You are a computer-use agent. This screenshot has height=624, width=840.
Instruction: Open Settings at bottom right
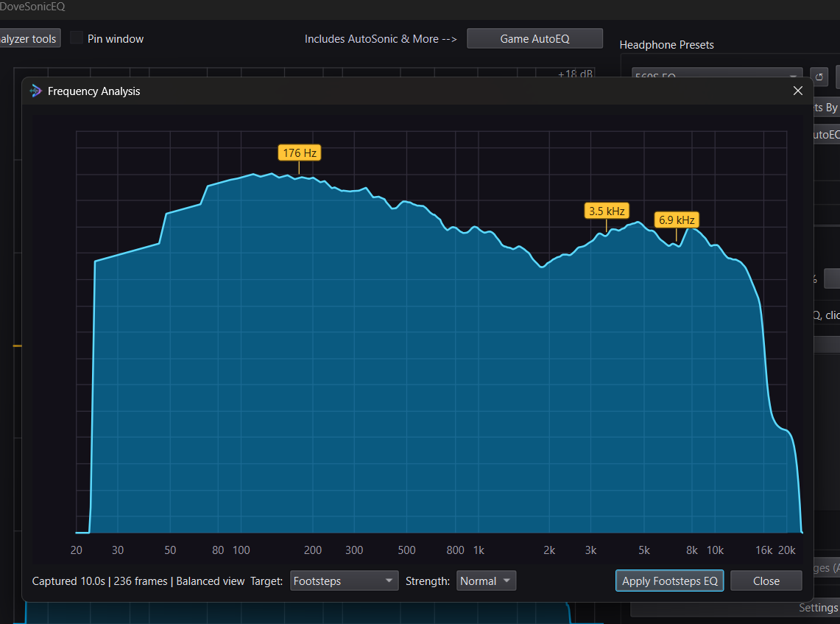[818, 607]
